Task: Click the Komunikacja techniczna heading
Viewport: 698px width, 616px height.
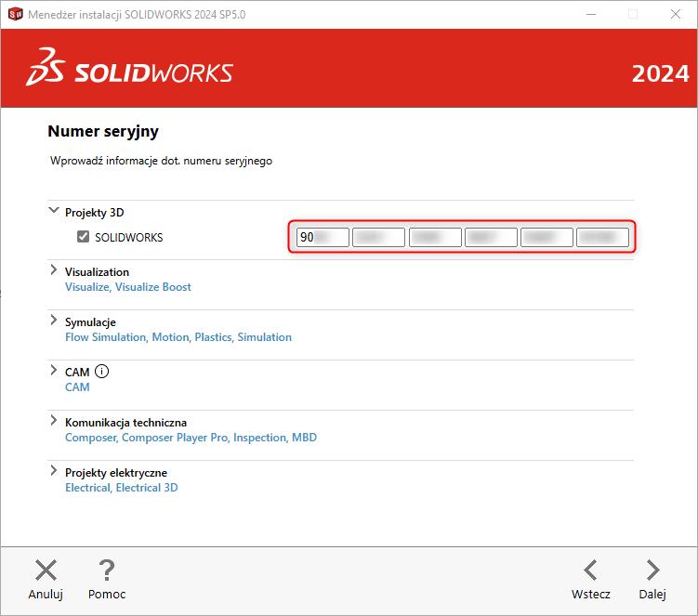Action: [x=126, y=423]
